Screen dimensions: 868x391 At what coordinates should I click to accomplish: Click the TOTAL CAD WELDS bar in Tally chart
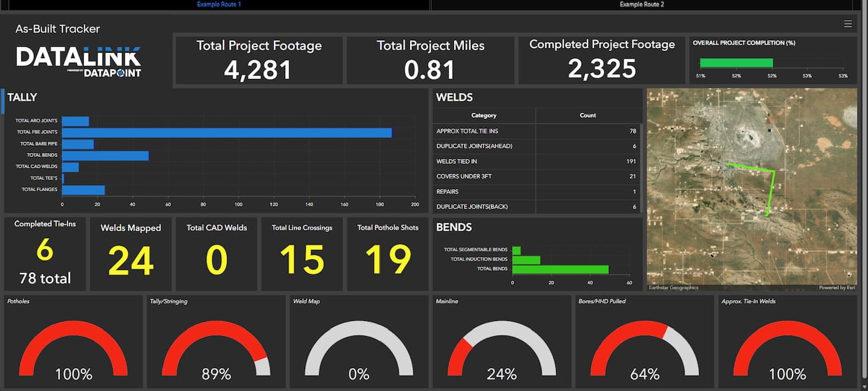(70, 167)
